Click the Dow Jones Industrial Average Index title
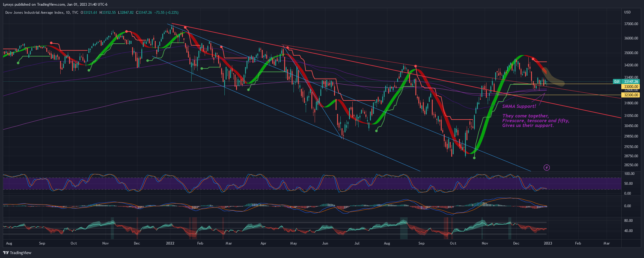 [34, 13]
